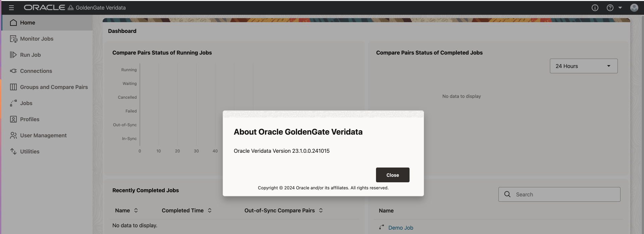Click the Groups and Compare Pairs icon
The image size is (644, 234).
click(x=13, y=87)
